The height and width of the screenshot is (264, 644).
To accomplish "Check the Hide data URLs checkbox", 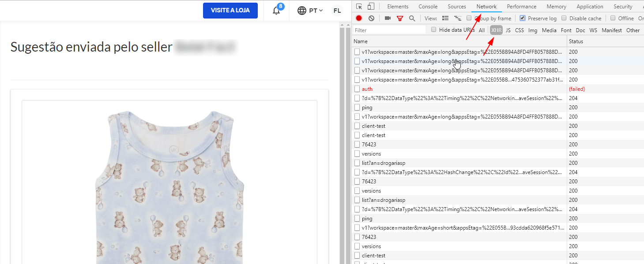I will [x=433, y=30].
